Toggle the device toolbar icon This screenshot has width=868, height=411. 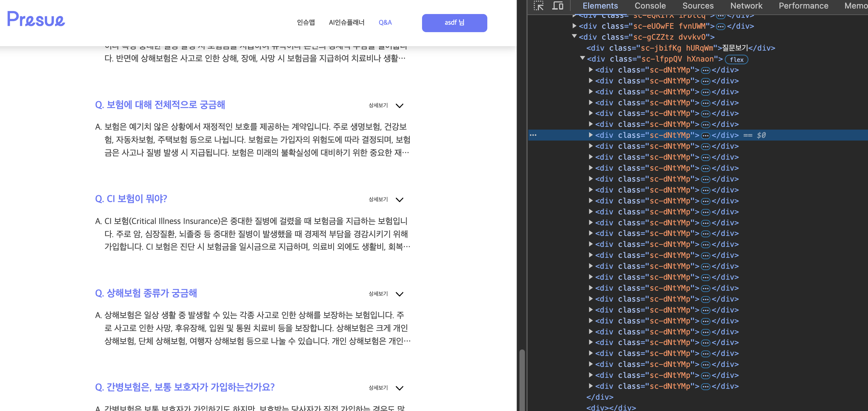click(558, 6)
